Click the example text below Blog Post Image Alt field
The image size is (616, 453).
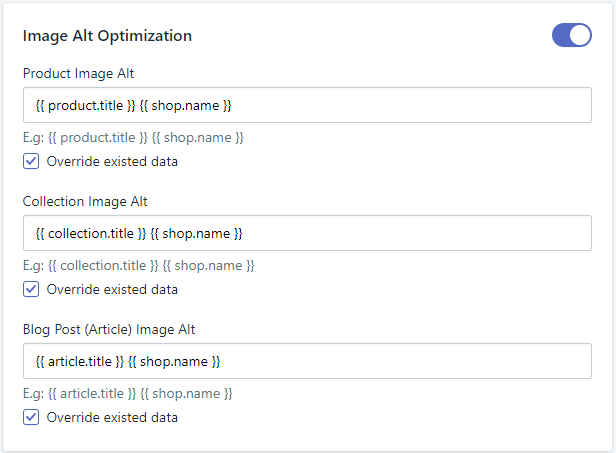point(127,393)
